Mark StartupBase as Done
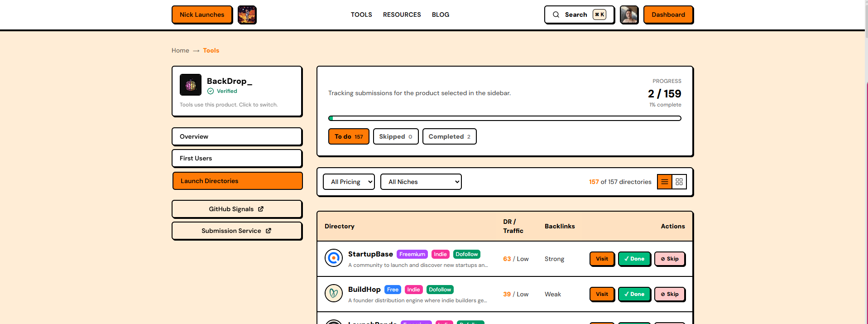Screen dimensions: 868x324 pyautogui.click(x=634, y=259)
